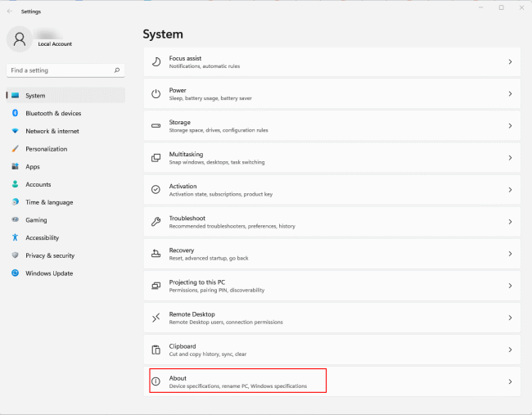Click the Activation checkmark icon

click(x=156, y=190)
